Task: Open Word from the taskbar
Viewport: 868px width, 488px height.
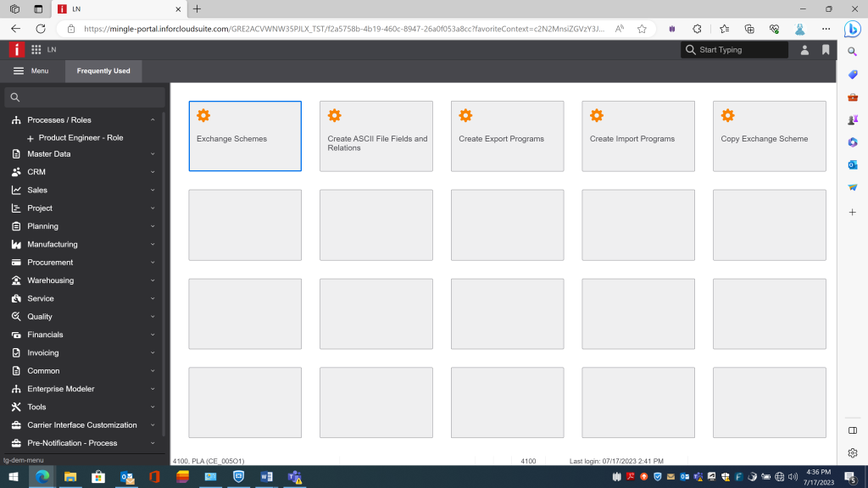Action: tap(266, 477)
